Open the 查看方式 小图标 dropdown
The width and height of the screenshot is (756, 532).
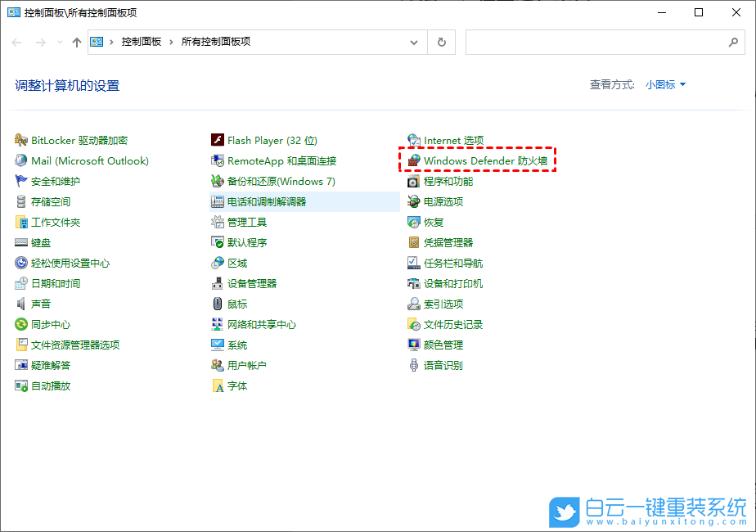[663, 84]
